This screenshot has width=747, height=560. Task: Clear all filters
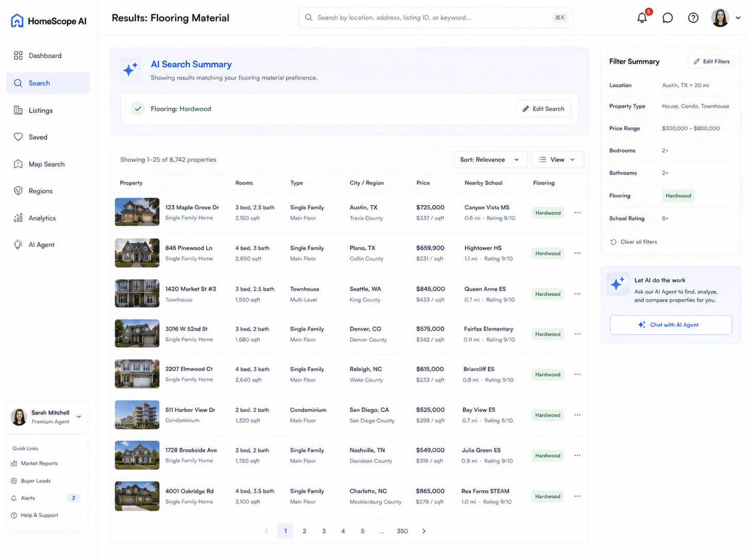tap(634, 242)
